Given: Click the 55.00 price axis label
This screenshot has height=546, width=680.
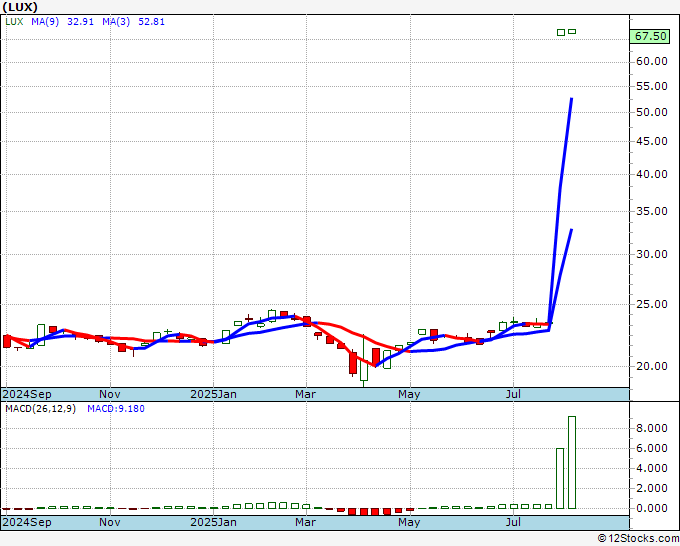Looking at the screenshot, I should [x=652, y=86].
